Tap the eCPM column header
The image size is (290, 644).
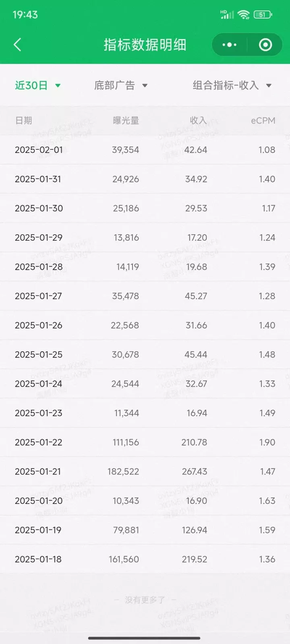pyautogui.click(x=263, y=120)
